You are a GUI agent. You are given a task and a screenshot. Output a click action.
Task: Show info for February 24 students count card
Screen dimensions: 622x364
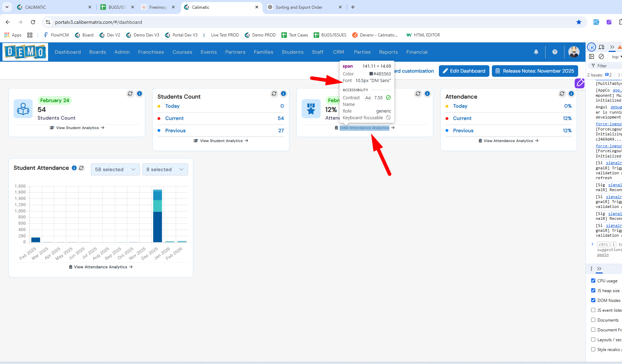pos(140,94)
